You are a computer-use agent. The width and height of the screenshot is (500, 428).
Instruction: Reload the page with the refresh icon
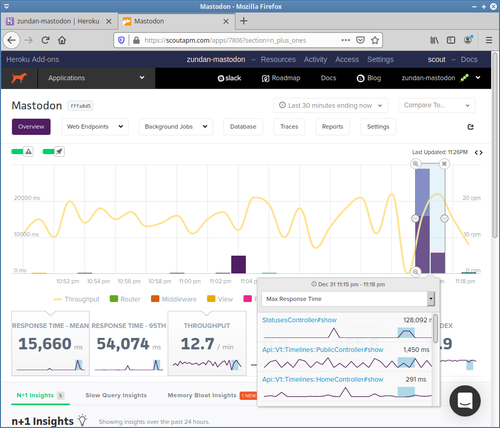45,40
